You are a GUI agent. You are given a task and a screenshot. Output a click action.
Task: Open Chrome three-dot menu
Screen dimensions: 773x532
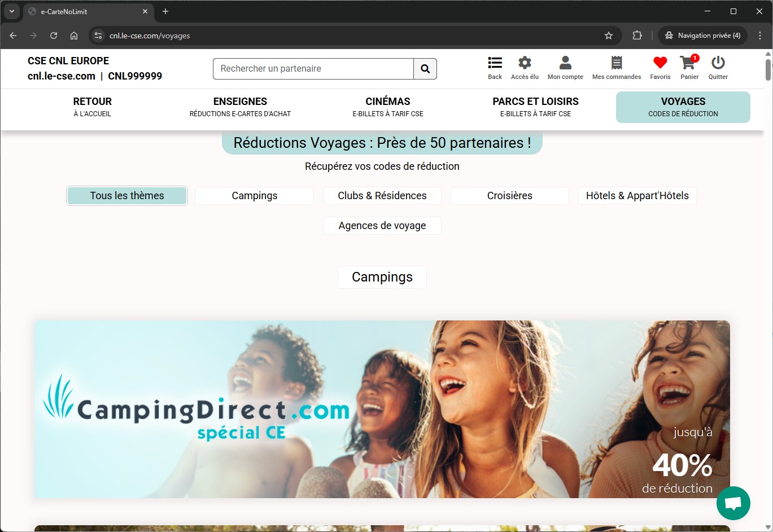coord(760,36)
